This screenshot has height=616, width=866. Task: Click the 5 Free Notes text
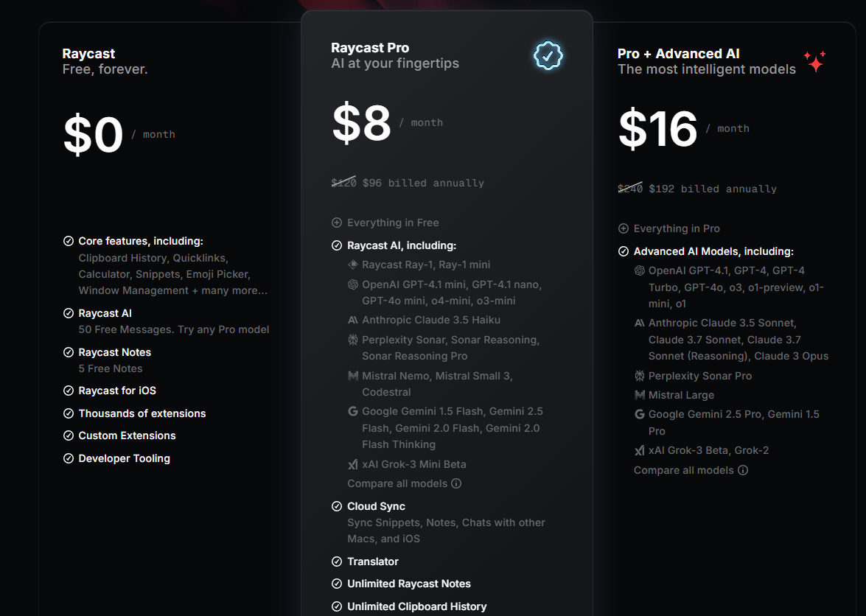coord(111,368)
